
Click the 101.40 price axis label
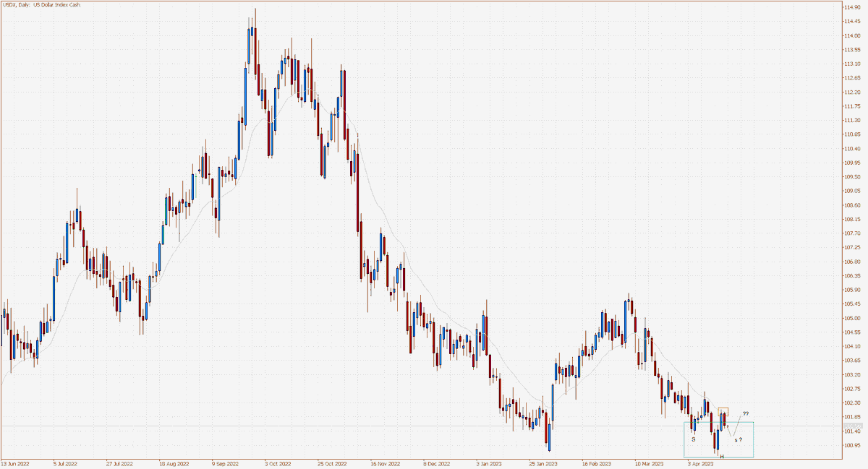click(851, 431)
